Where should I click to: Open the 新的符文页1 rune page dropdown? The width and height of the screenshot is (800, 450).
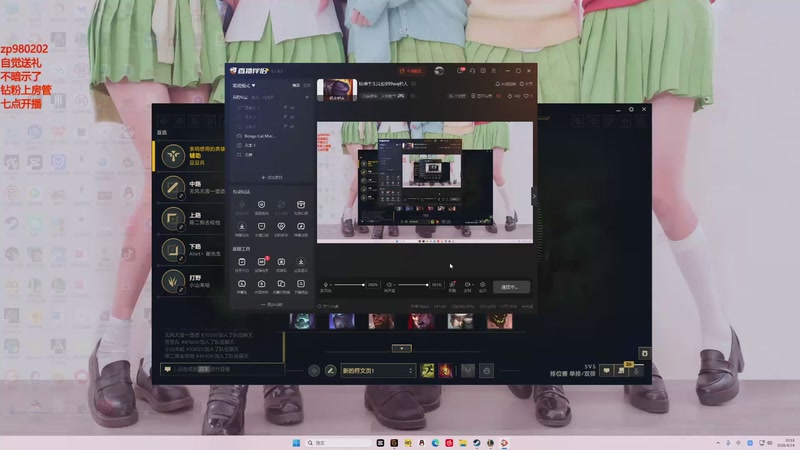[378, 371]
